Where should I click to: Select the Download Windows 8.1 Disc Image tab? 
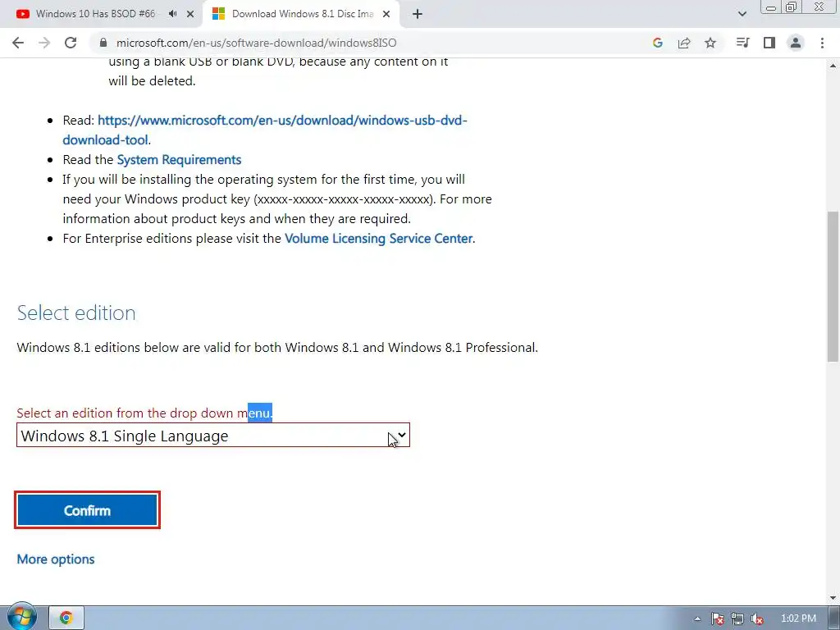303,15
